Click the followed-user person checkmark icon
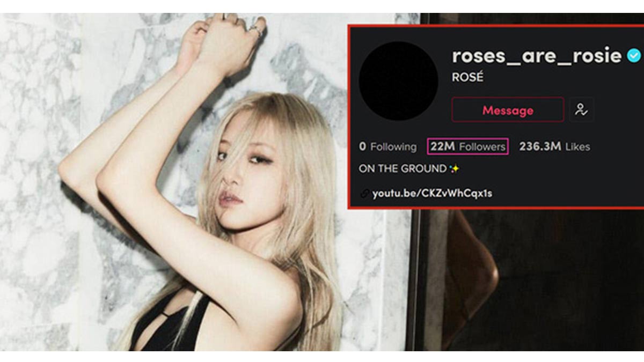Image resolution: width=644 pixels, height=362 pixels. [x=581, y=110]
